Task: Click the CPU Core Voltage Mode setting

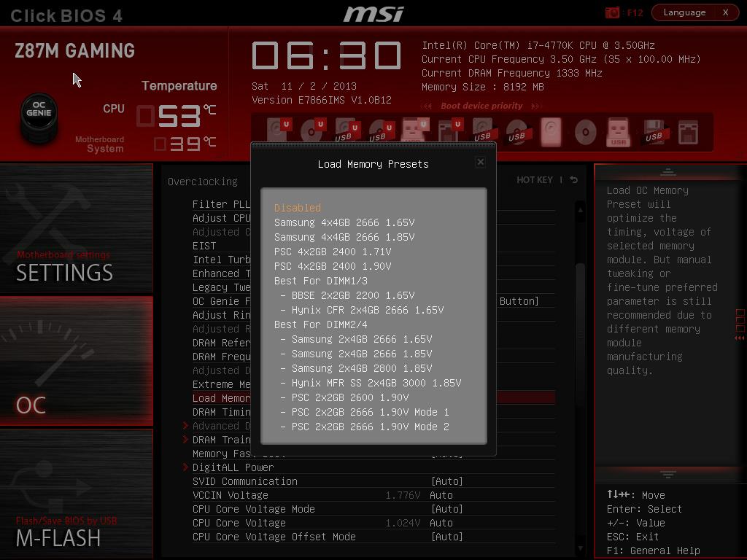Action: (x=254, y=509)
